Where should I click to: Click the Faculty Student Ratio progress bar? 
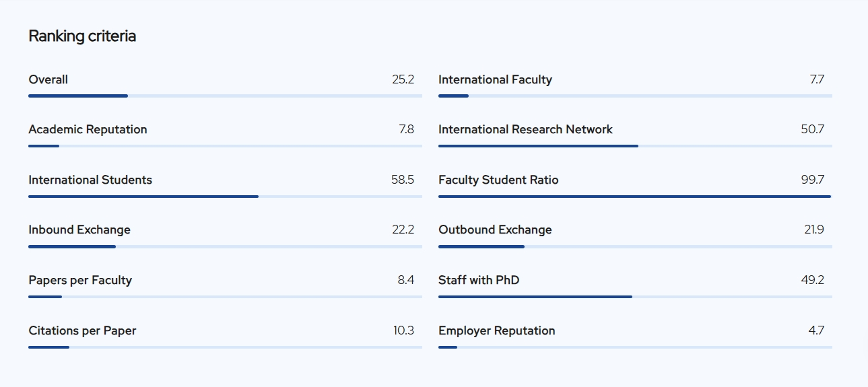click(635, 197)
